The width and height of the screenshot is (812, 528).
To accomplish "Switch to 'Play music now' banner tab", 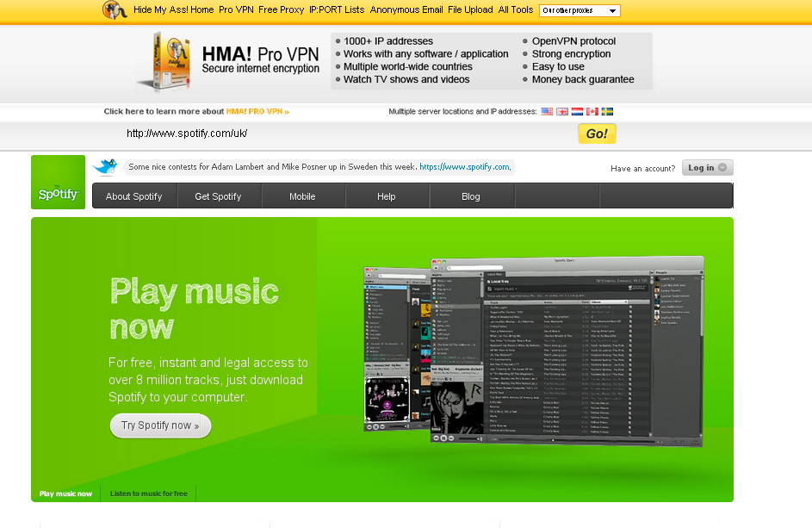I will point(65,494).
